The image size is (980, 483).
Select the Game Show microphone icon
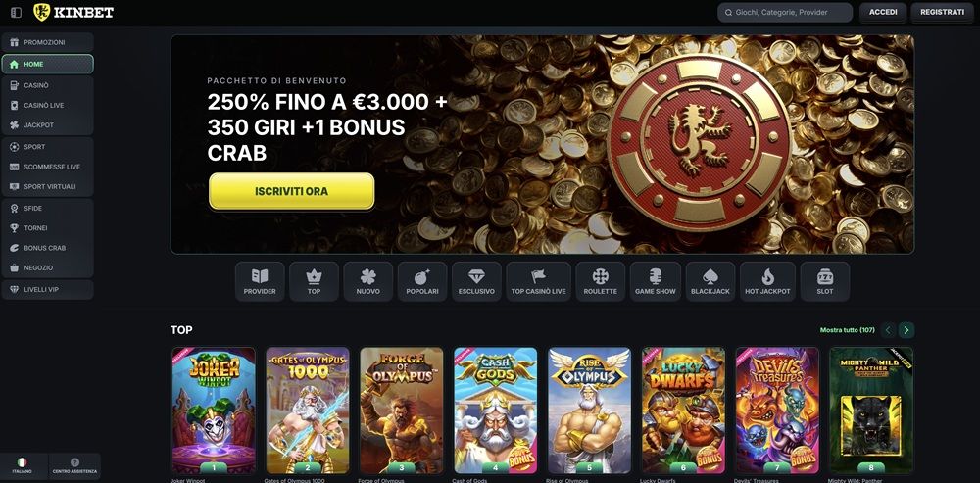pos(656,281)
